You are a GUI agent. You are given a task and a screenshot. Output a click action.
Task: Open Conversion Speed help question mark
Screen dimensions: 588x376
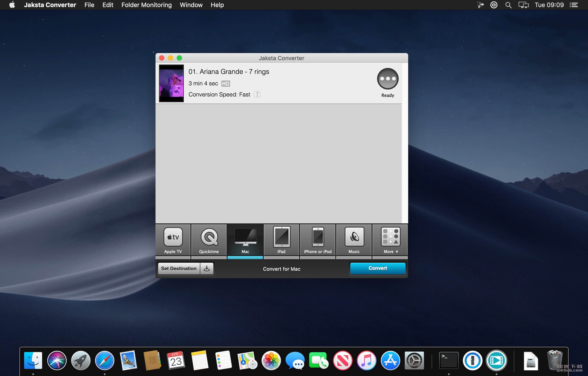coord(257,94)
